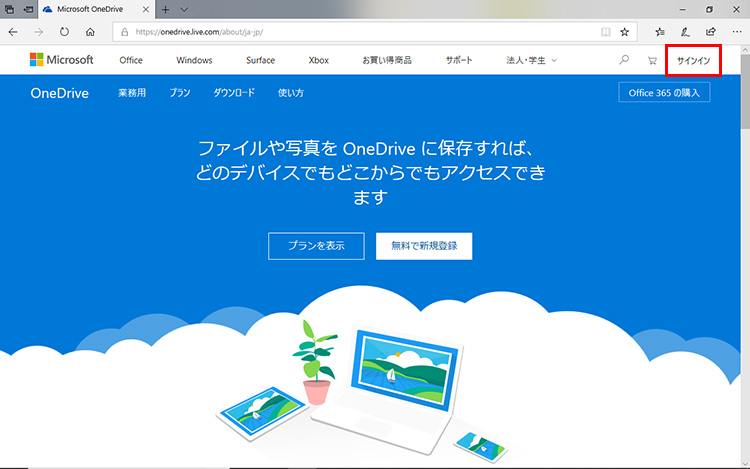Go to the browser home page icon
The image size is (750, 469).
(x=90, y=32)
